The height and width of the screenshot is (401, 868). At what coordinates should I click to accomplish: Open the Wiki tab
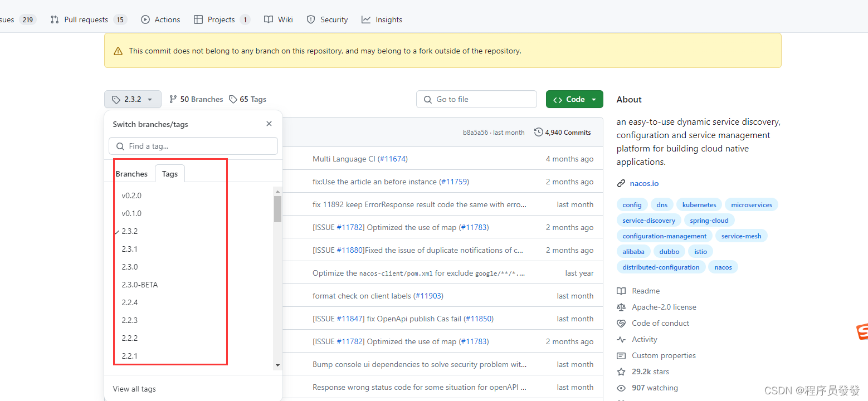tap(279, 19)
